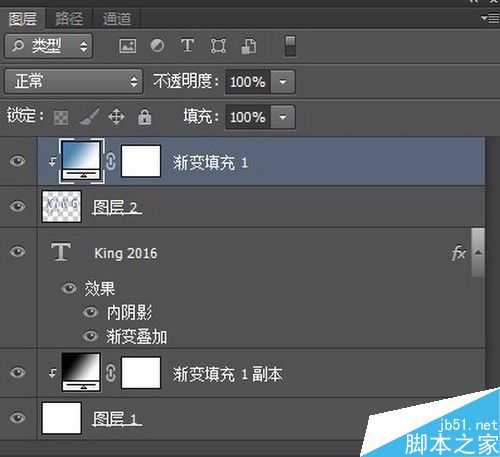Image resolution: width=500 pixels, height=457 pixels.
Task: Hide the 渐变填充 1 副本 layer
Action: tap(18, 372)
